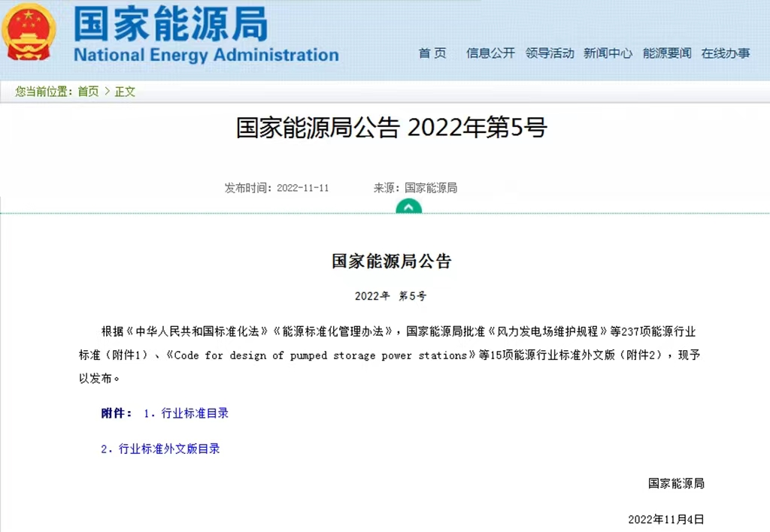The height and width of the screenshot is (532, 770).
Task: Click the text Code for design of pumped storage
Action: [274, 355]
